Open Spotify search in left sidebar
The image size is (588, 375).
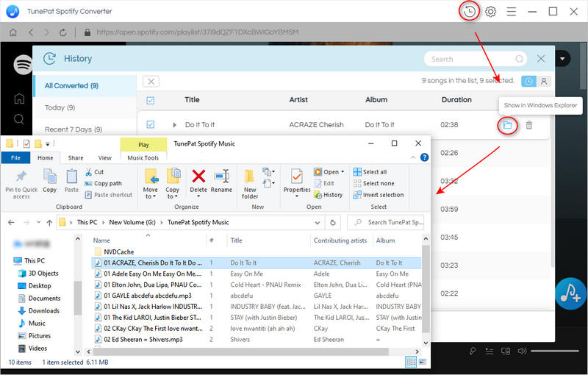pos(19,119)
